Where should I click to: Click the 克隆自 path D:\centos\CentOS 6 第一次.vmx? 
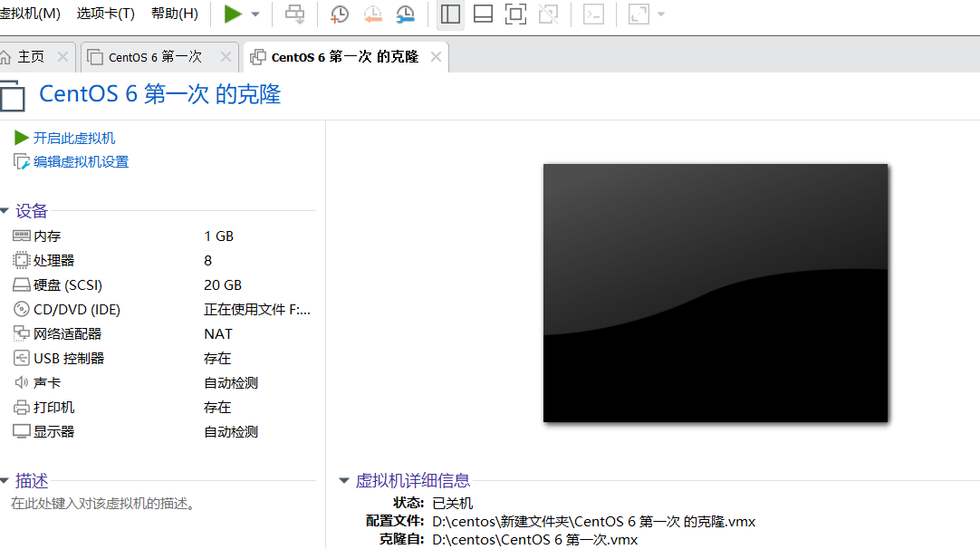coord(535,540)
